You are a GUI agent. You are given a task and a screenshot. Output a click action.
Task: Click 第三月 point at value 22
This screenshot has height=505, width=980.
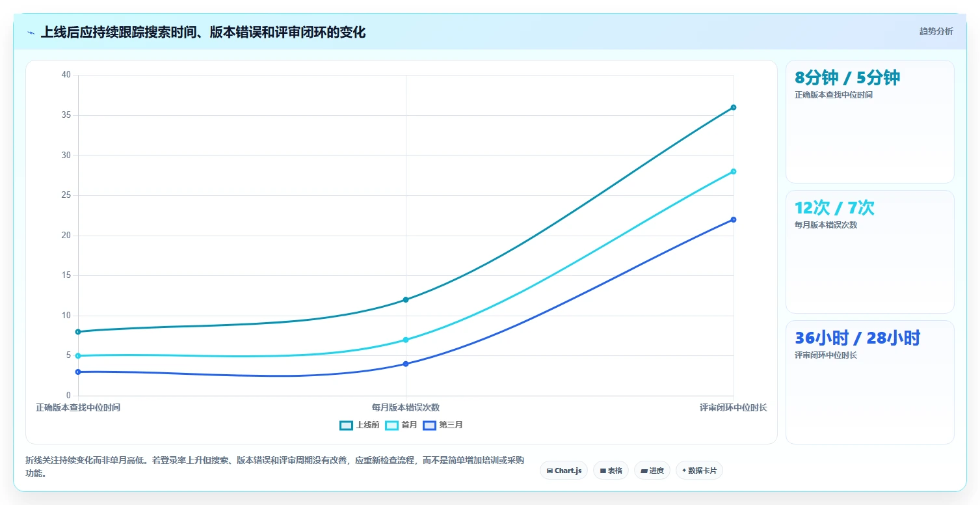[x=734, y=219]
